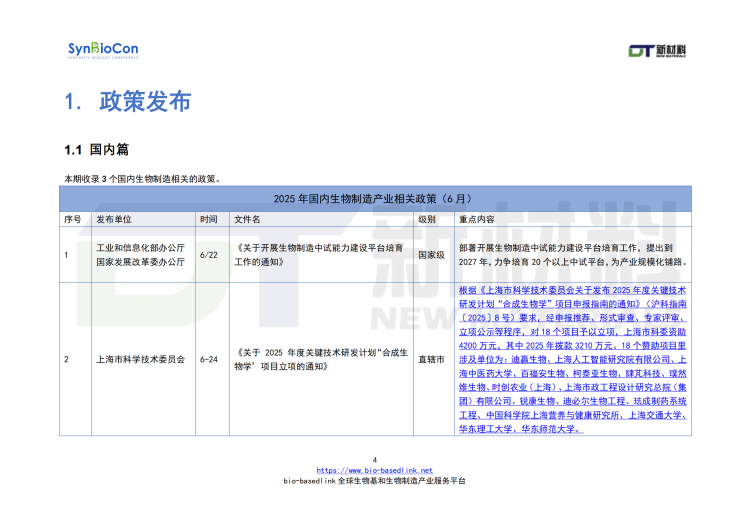Viewport: 750px width, 530px height.
Task: Click the '文件名' column header
Action: [x=247, y=218]
